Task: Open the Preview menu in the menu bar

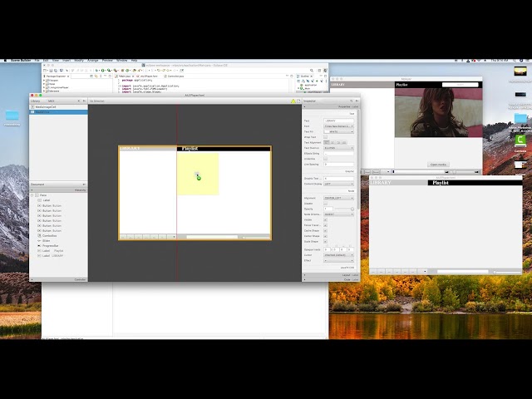Action: pyautogui.click(x=107, y=61)
